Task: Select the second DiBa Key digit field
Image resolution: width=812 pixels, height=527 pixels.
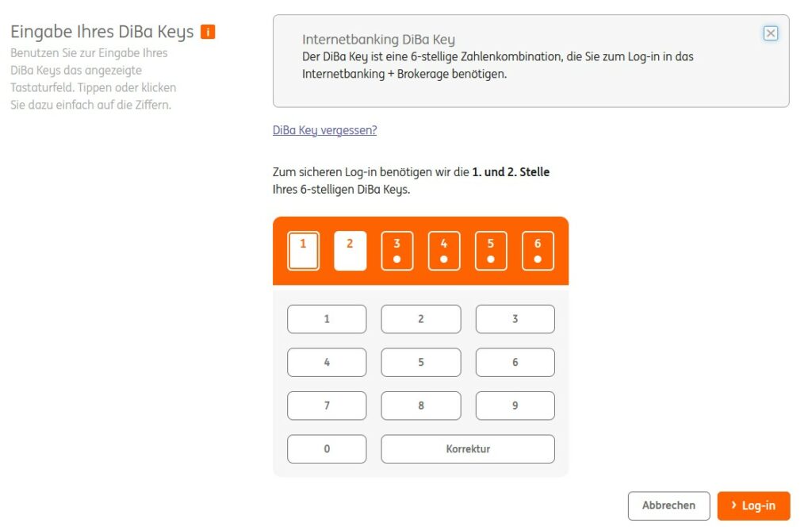Action: (350, 251)
